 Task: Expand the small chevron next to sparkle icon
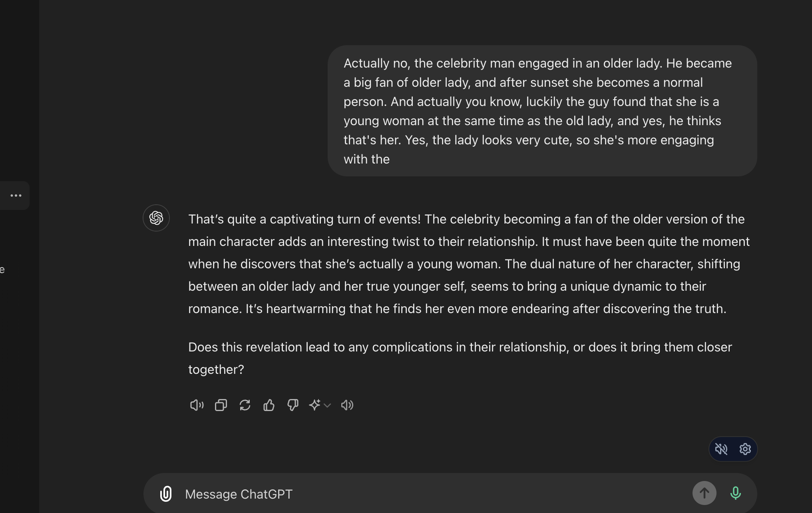click(x=327, y=405)
